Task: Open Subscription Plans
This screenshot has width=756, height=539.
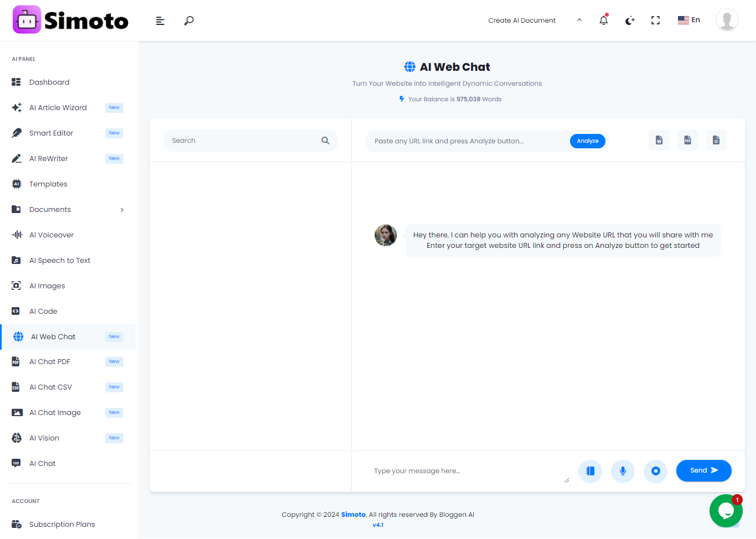Action: (x=62, y=524)
